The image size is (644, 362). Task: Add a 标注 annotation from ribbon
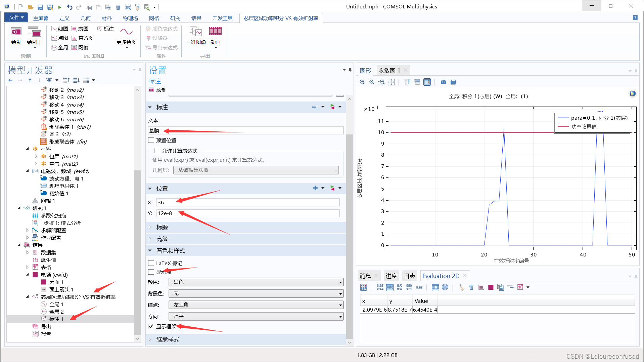105,29
